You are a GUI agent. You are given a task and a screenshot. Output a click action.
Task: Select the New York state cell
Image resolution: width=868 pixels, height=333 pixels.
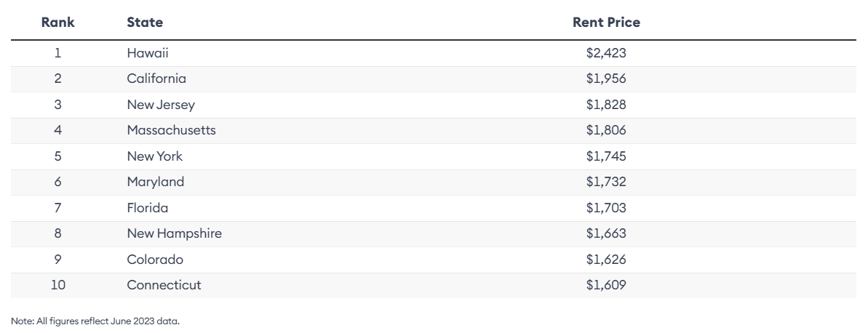tap(154, 156)
